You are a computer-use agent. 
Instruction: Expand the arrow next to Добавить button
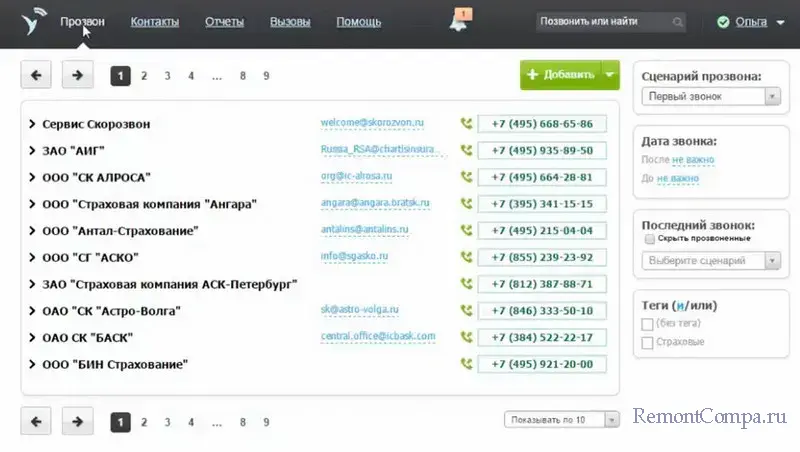coord(610,75)
